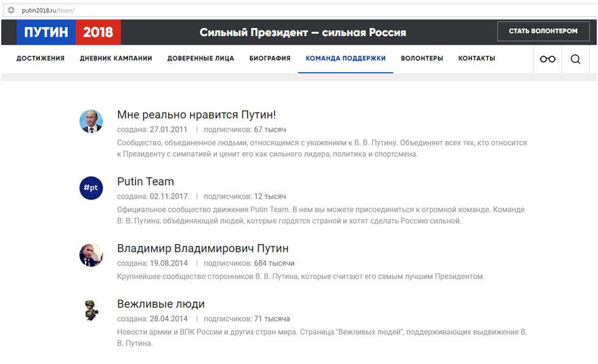
Task: Click text подписчиков: 67 тысяч
Action: pyautogui.click(x=245, y=129)
